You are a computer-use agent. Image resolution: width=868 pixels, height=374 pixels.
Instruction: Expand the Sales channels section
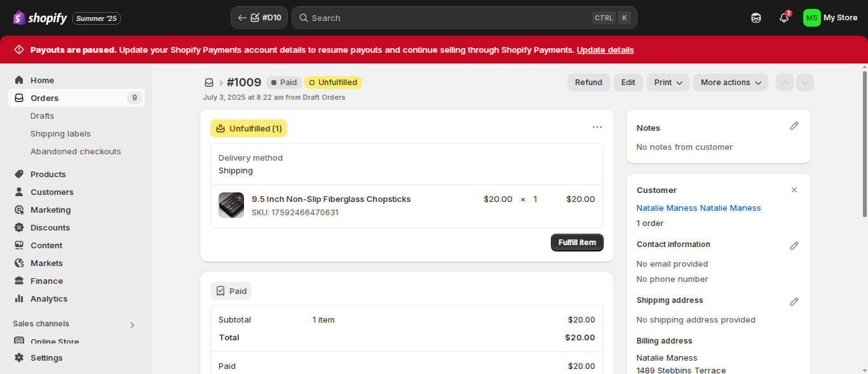[132, 324]
